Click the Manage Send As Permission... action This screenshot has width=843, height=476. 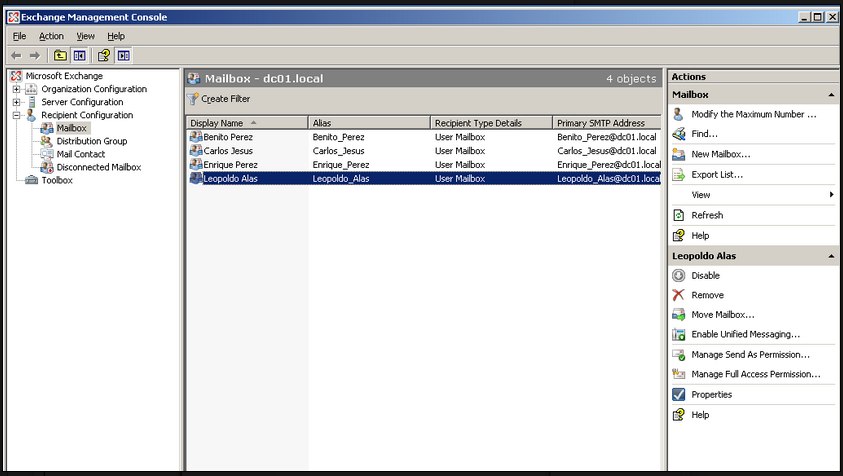coord(751,355)
